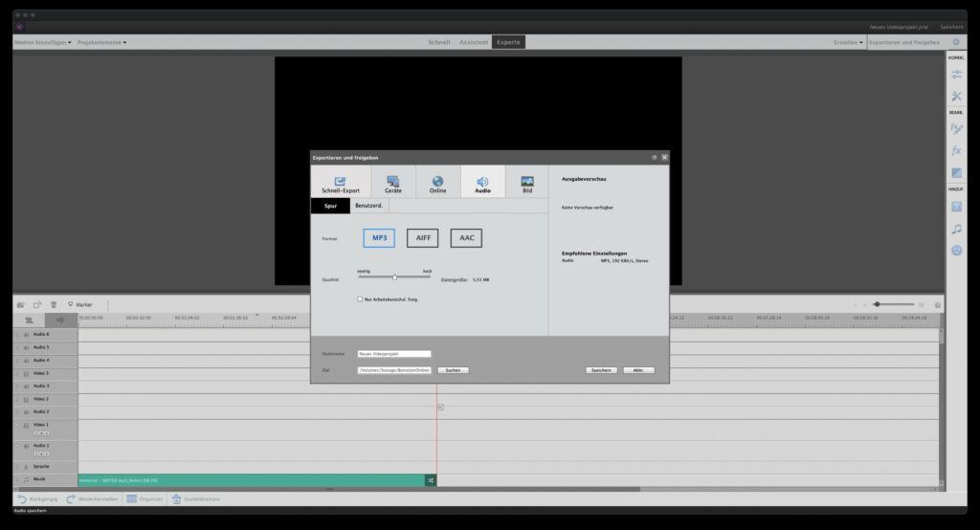Image resolution: width=980 pixels, height=530 pixels.
Task: Click the Qualität slider handle
Action: [x=394, y=277]
